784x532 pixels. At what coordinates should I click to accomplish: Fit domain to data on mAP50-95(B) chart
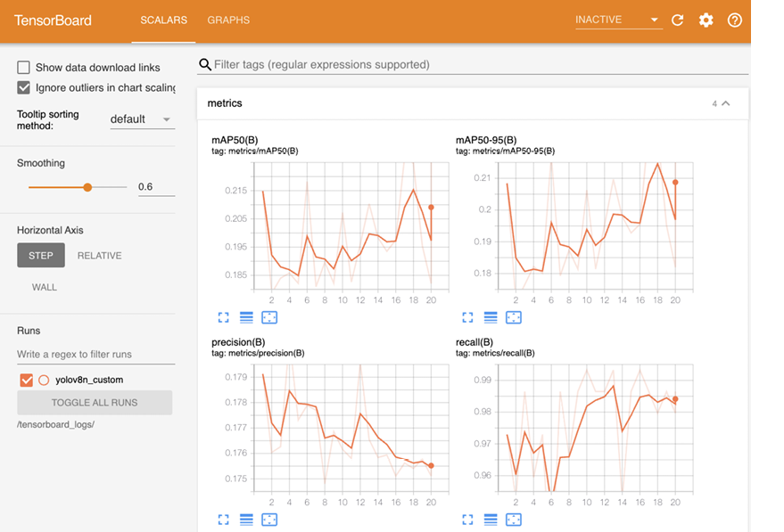pos(514,317)
